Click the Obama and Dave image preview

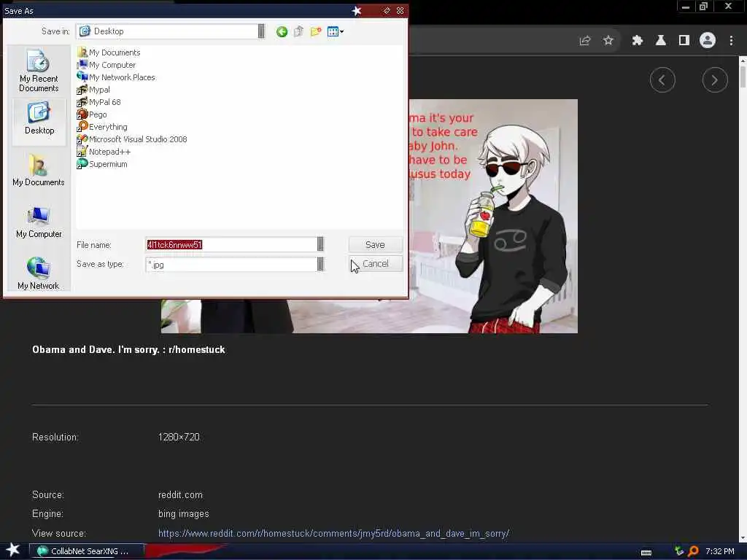493,216
